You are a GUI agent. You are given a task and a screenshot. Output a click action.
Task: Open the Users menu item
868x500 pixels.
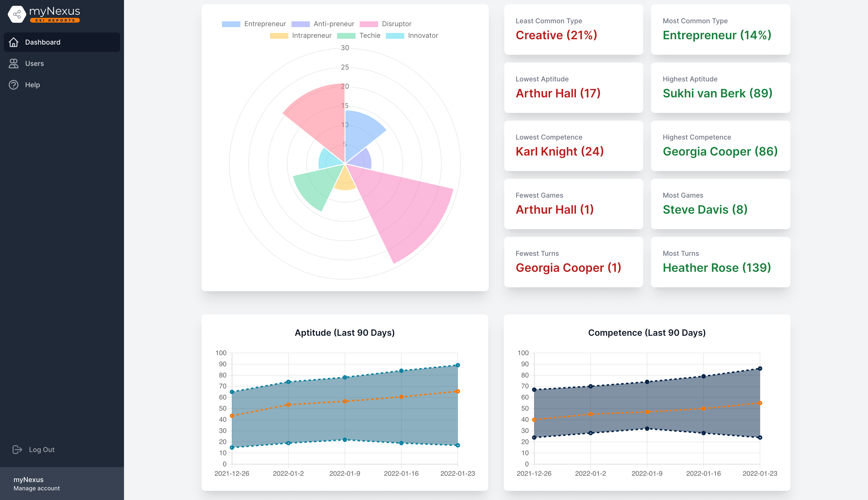point(62,63)
